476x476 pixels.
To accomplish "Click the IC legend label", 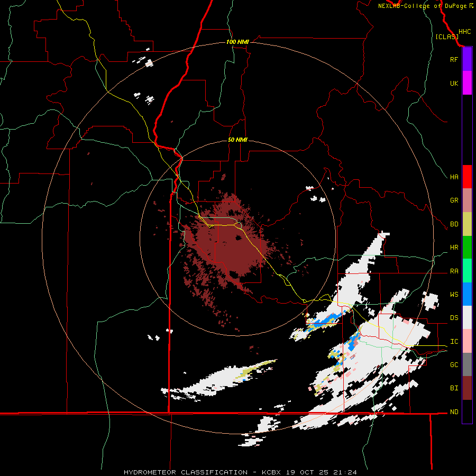I will tap(454, 342).
